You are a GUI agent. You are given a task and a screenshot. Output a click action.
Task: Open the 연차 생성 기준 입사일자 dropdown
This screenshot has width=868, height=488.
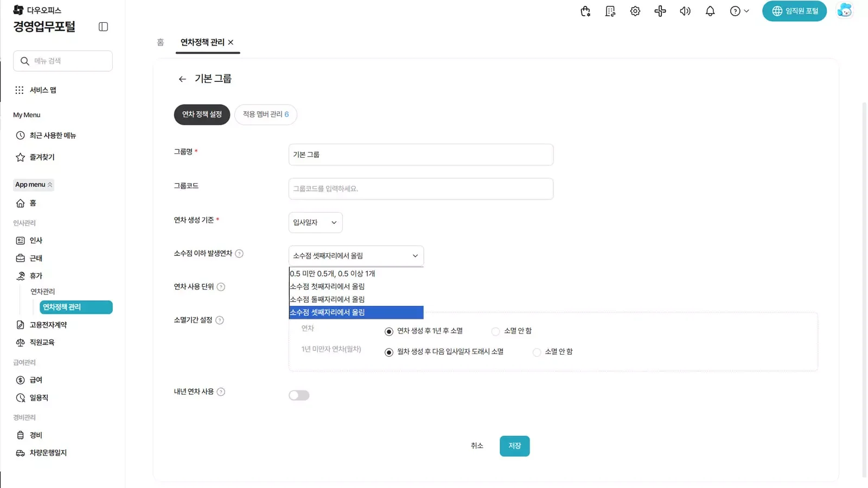coord(315,222)
